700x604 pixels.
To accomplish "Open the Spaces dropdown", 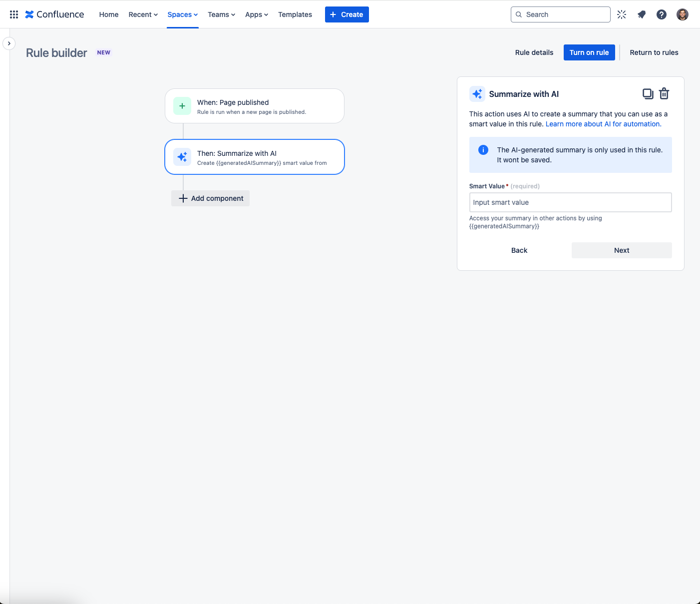I will [182, 14].
